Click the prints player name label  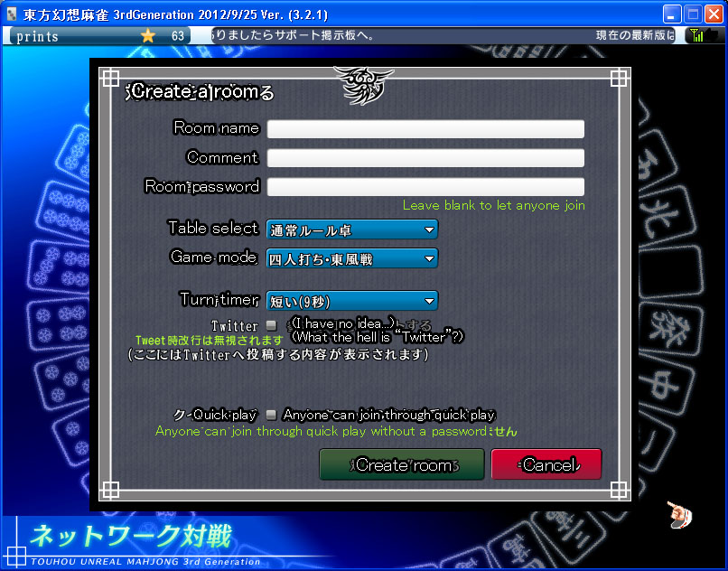tap(37, 36)
